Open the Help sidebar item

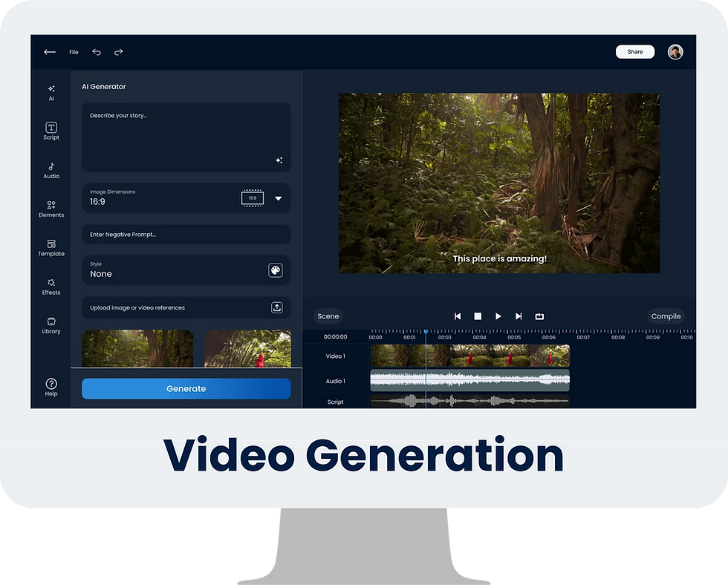coord(51,388)
